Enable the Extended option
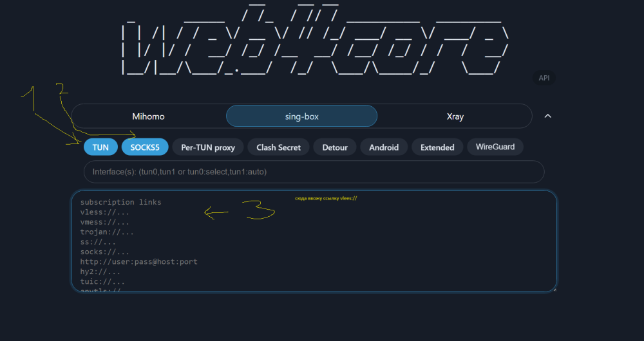This screenshot has width=644, height=341. click(x=437, y=147)
